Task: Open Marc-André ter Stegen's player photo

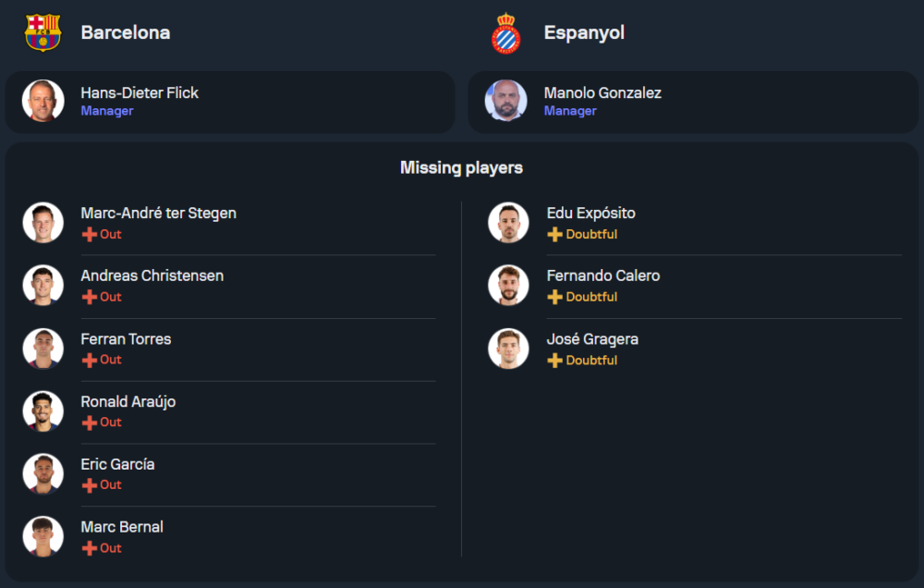Action: 43,223
